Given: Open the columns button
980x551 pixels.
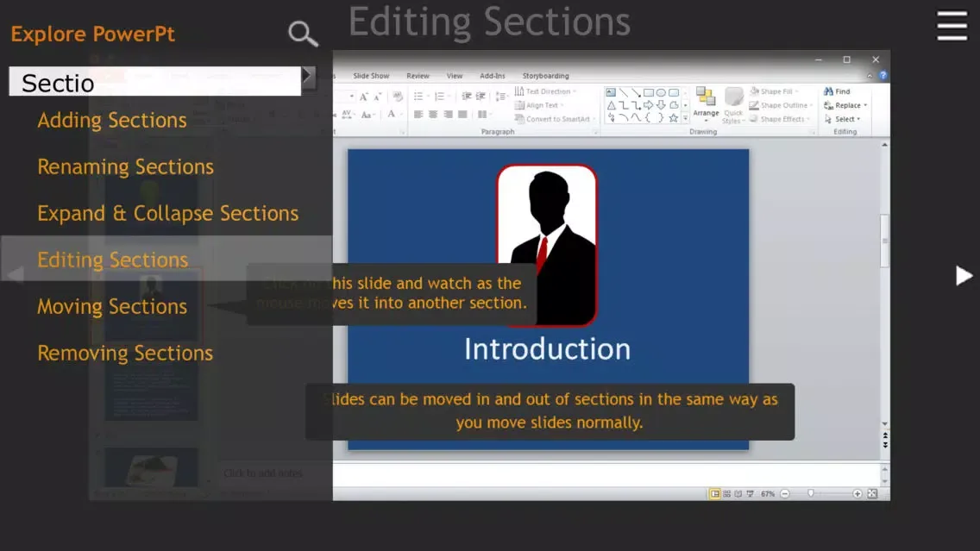Looking at the screenshot, I should (x=484, y=115).
